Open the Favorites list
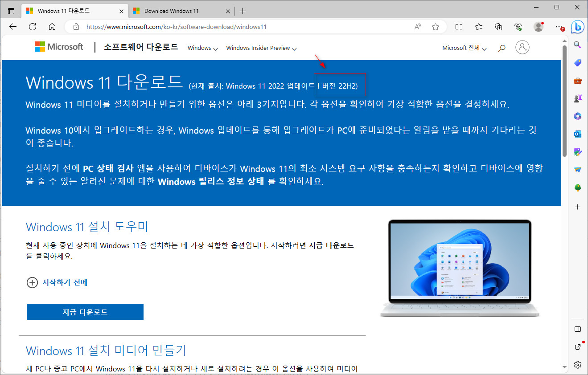 pyautogui.click(x=479, y=27)
